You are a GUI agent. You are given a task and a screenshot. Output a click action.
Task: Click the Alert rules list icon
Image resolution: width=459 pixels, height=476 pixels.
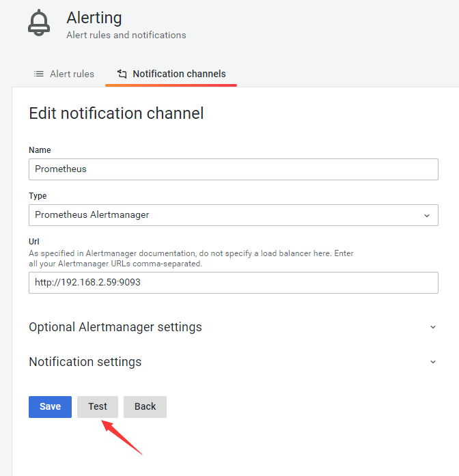click(x=39, y=74)
